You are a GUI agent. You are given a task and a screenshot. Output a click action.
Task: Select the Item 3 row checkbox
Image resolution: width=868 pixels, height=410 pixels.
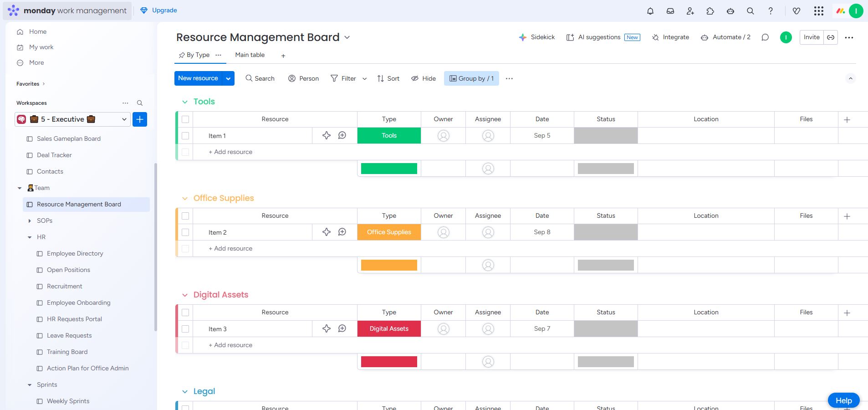coord(185,329)
